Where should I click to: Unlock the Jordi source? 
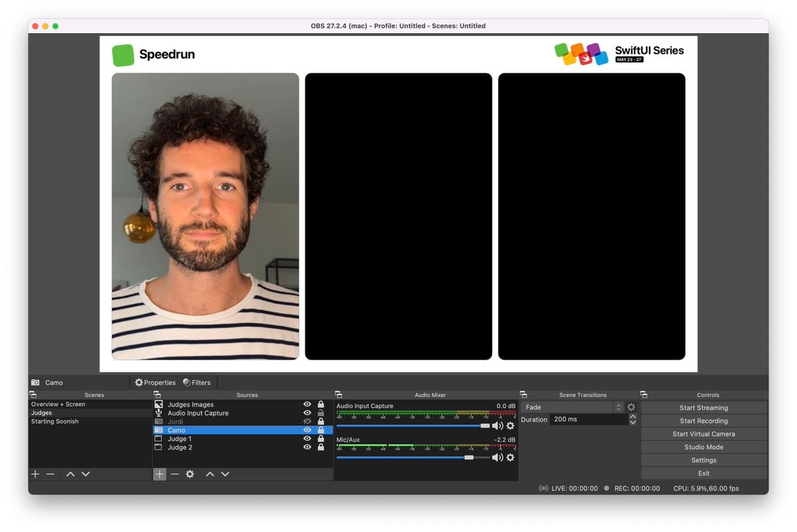tap(321, 422)
